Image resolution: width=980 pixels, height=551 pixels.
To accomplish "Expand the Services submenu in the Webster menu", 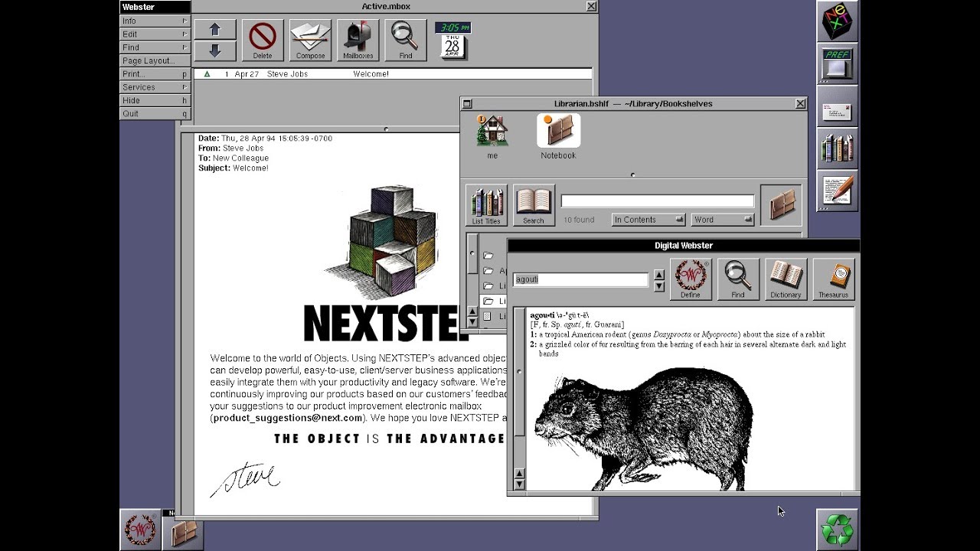I will click(x=155, y=87).
